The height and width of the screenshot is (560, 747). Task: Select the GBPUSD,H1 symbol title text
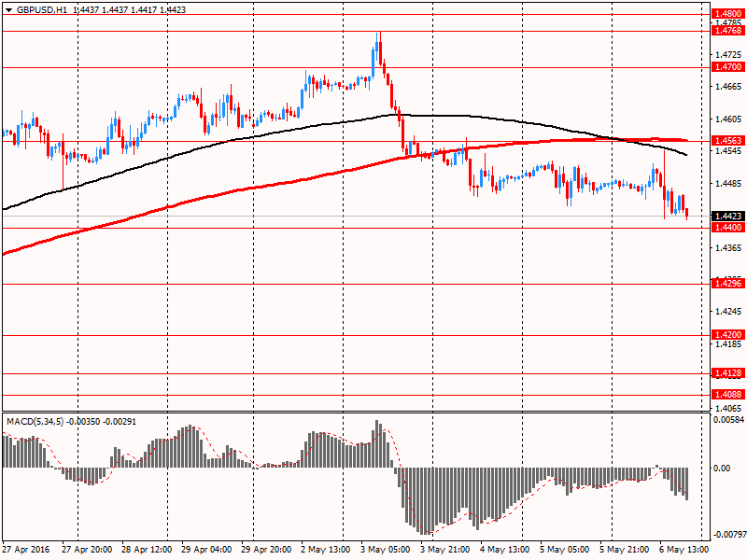[x=42, y=10]
